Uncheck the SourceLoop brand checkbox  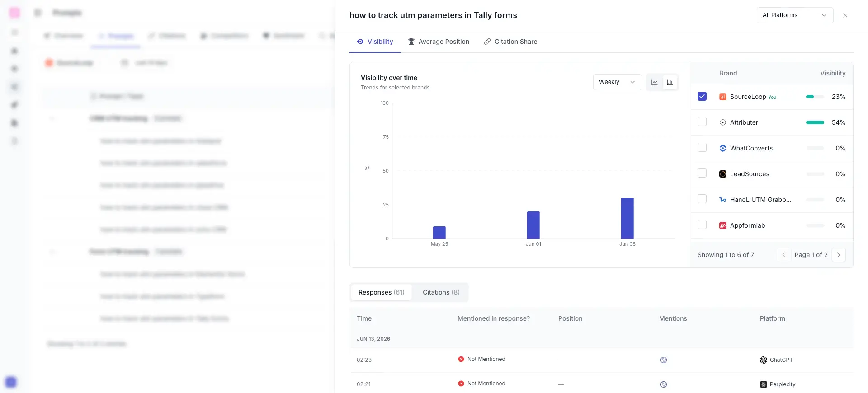click(702, 96)
